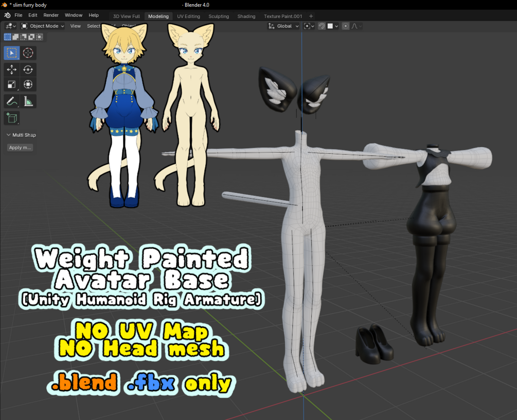Switch to the Modeling workspace tab
This screenshot has width=517, height=420.
click(158, 16)
